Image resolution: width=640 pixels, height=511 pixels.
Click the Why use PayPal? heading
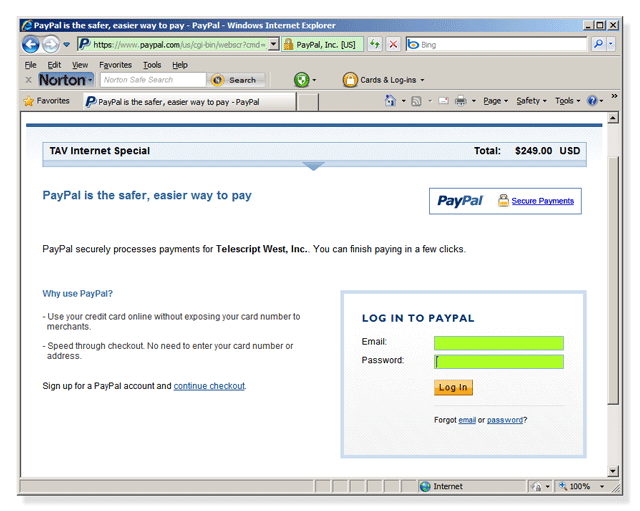[x=78, y=293]
